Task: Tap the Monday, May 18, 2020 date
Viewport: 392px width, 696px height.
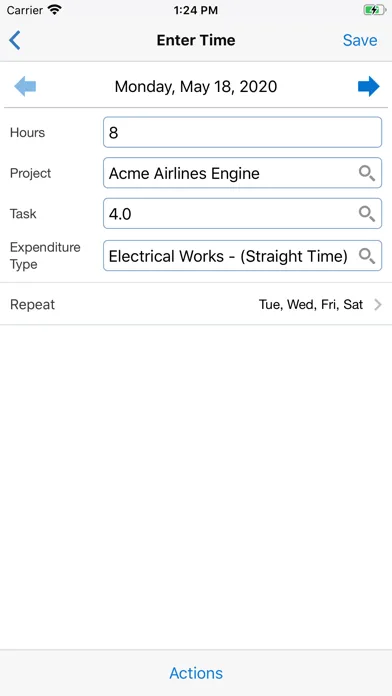Action: (196, 87)
